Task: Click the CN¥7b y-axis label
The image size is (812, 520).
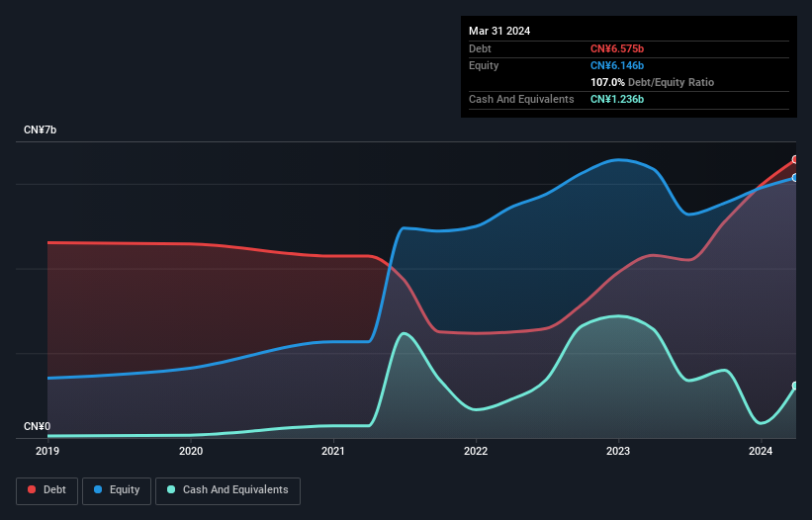Action: pos(40,130)
